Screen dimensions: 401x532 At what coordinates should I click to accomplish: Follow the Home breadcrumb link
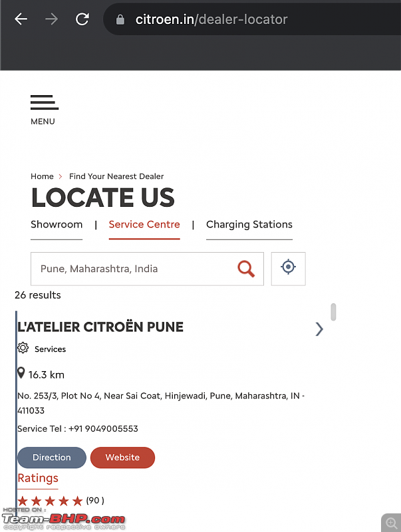click(x=42, y=176)
